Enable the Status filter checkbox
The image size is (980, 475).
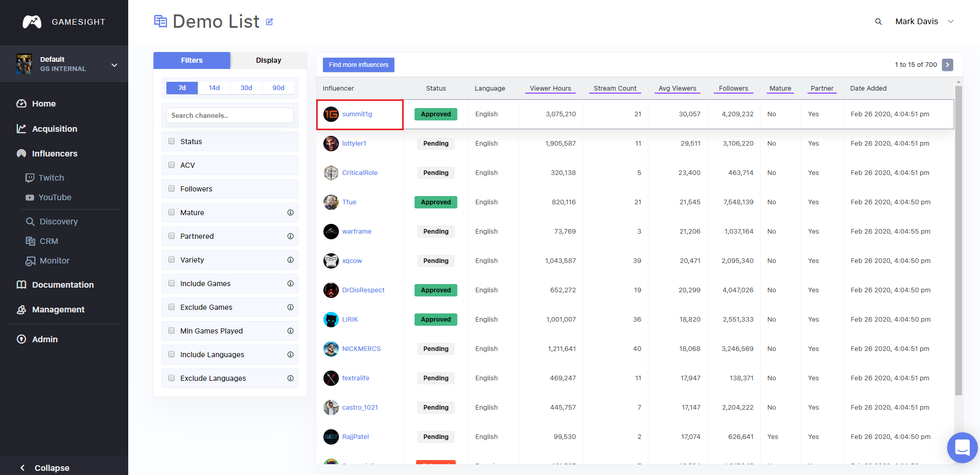171,141
